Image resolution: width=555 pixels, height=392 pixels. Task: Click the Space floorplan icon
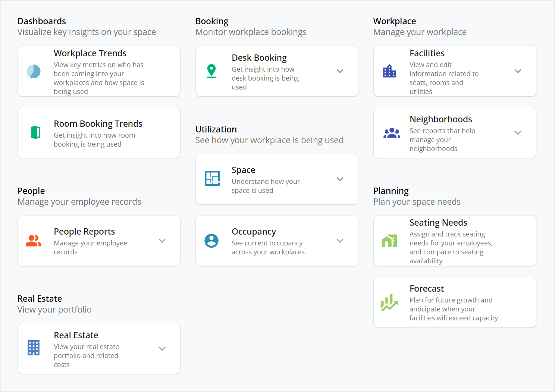212,178
